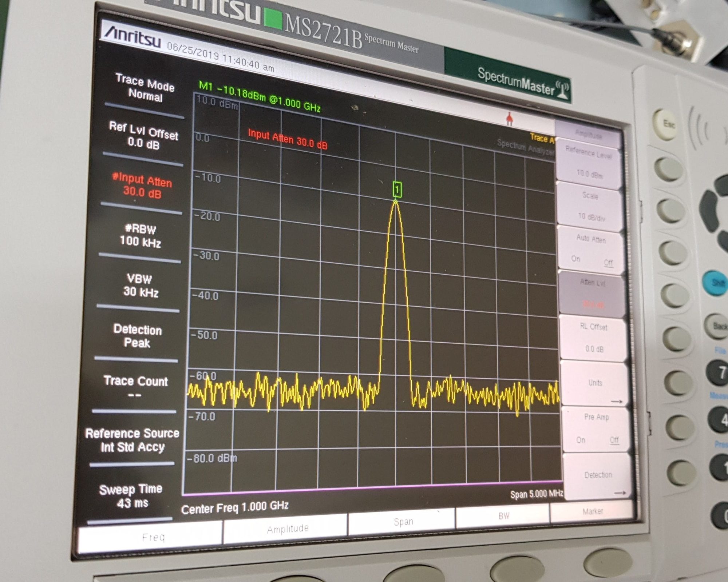Click the hardware button beside Scale
728x582 pixels.
coord(670,211)
